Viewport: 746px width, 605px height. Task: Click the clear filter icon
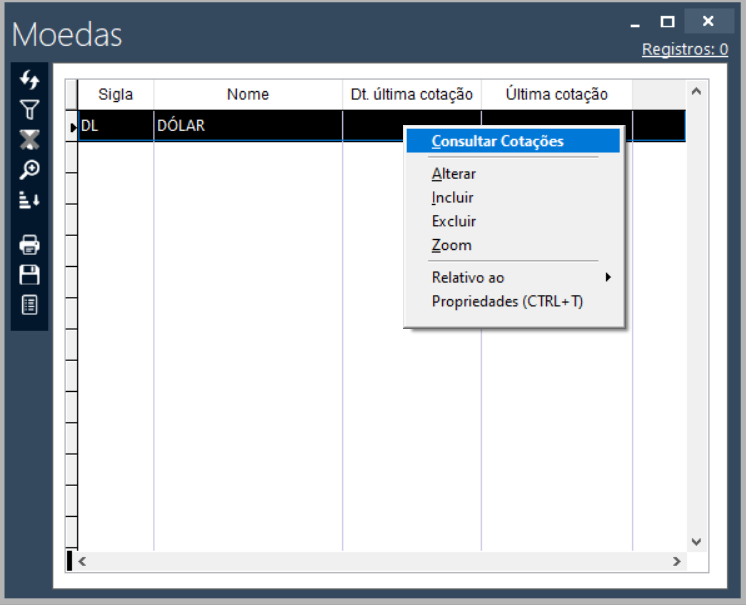[29, 140]
